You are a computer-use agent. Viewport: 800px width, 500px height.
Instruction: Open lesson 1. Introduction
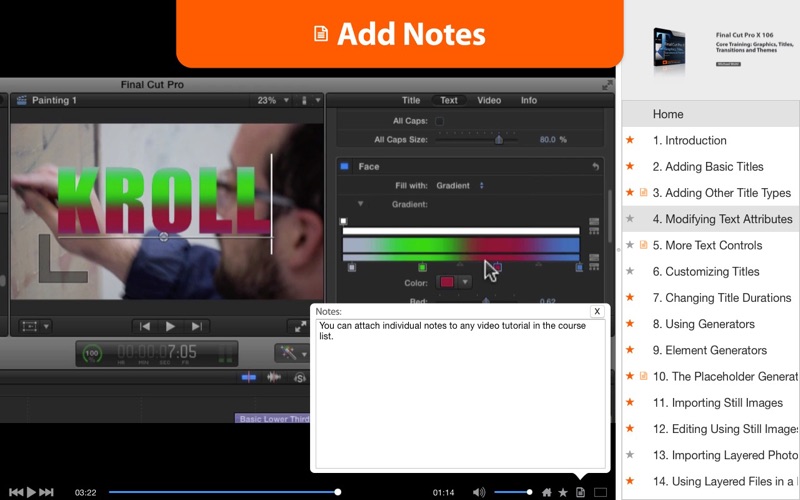689,140
